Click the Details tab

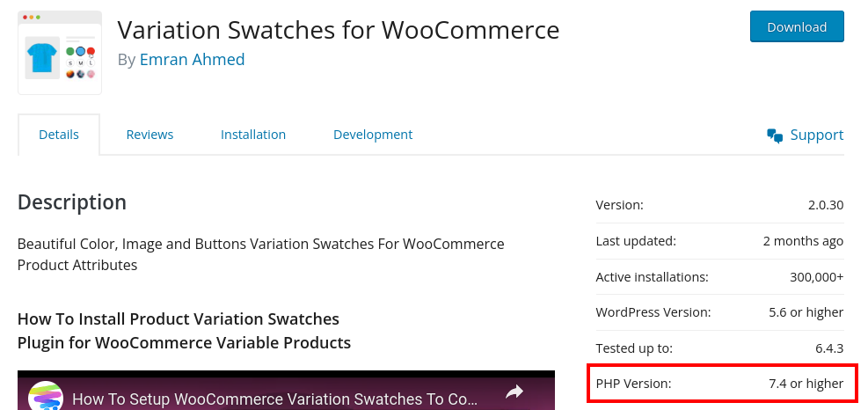tap(59, 135)
